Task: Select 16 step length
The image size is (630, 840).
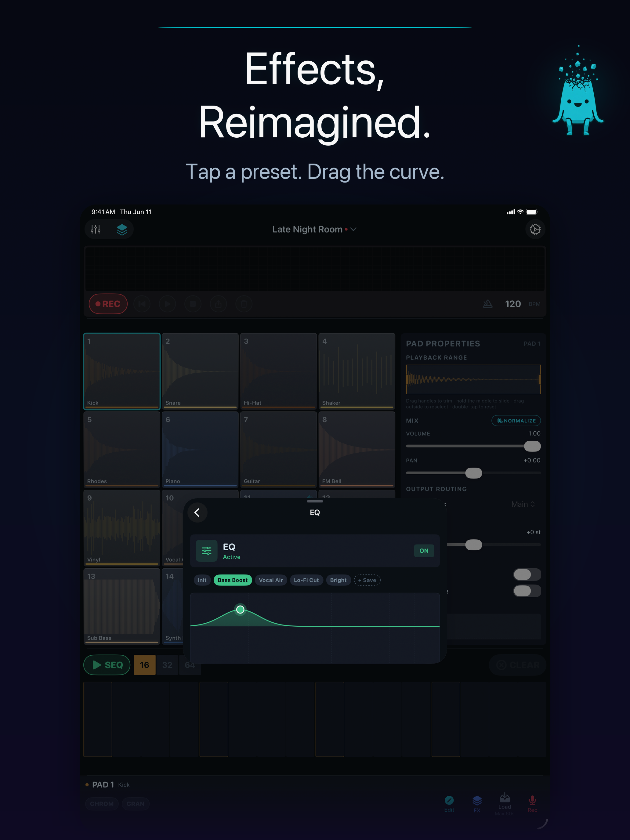Action: (x=144, y=665)
